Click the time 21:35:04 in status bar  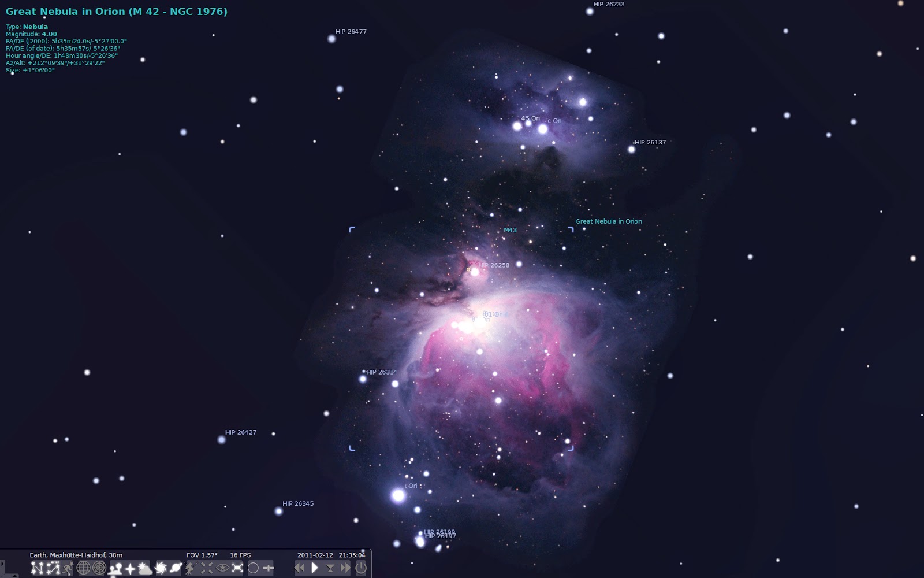point(352,555)
